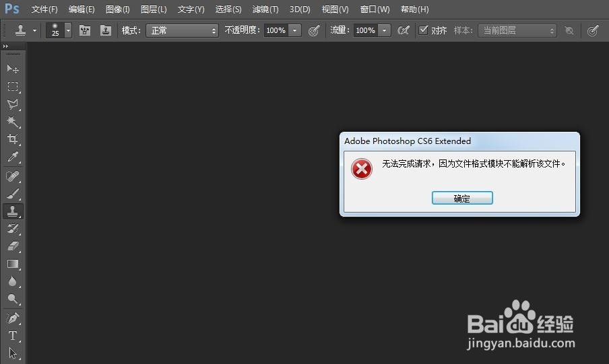Expand the toolbox double-arrow
The image size is (609, 364).
[5, 46]
